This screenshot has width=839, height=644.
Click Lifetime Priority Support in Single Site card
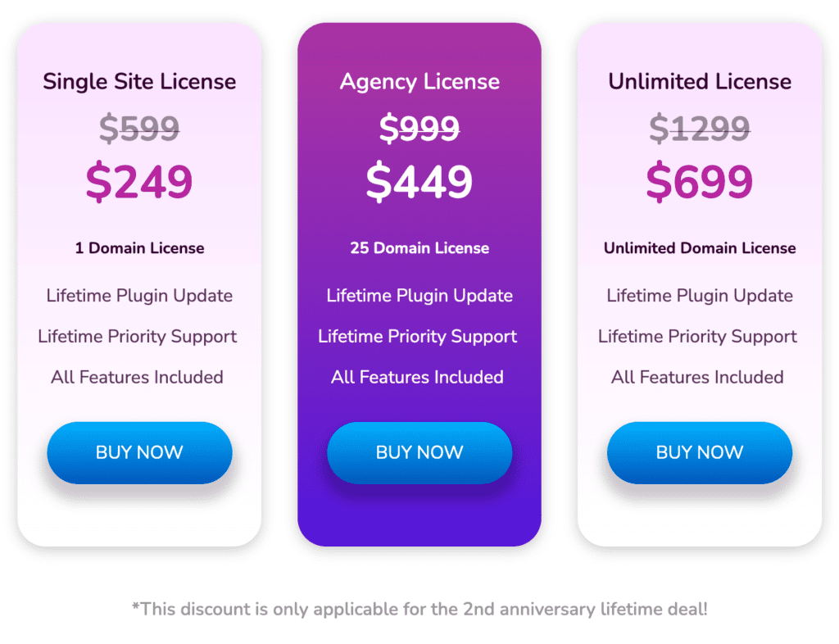pos(138,337)
